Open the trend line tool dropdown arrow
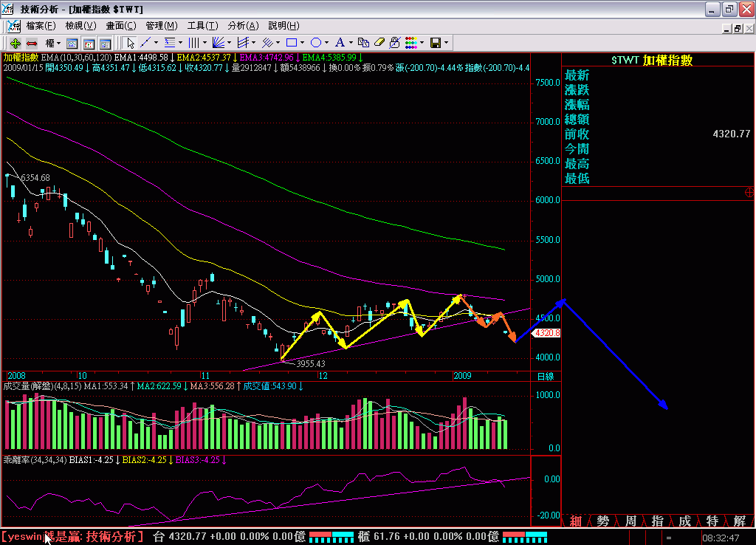 156,43
